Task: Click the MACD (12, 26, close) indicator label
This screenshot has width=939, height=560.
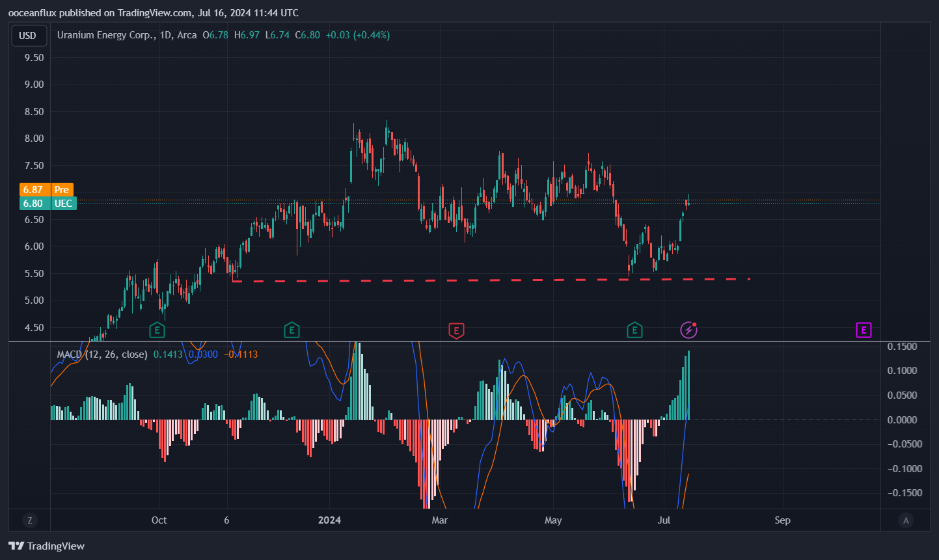Action: (x=102, y=354)
